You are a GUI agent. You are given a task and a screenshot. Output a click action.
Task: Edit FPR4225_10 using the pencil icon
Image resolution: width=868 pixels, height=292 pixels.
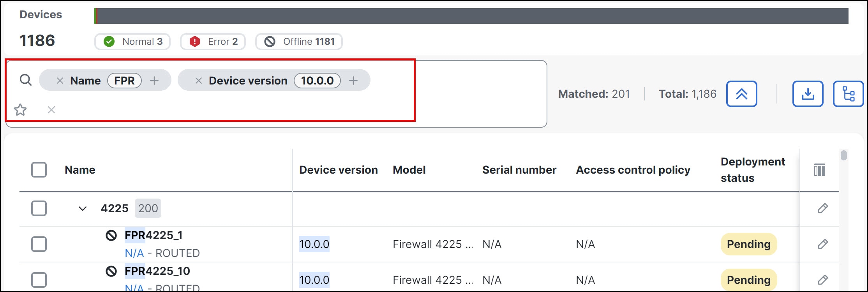coord(822,280)
